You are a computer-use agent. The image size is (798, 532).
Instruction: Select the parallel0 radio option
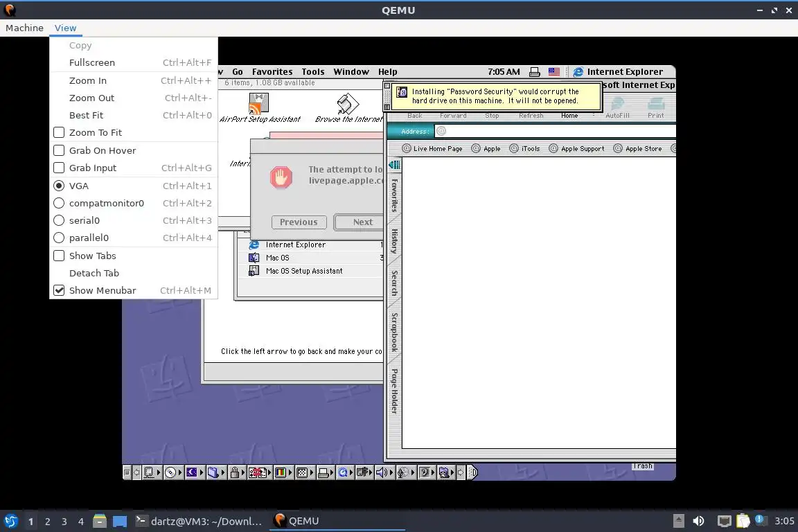pyautogui.click(x=59, y=238)
